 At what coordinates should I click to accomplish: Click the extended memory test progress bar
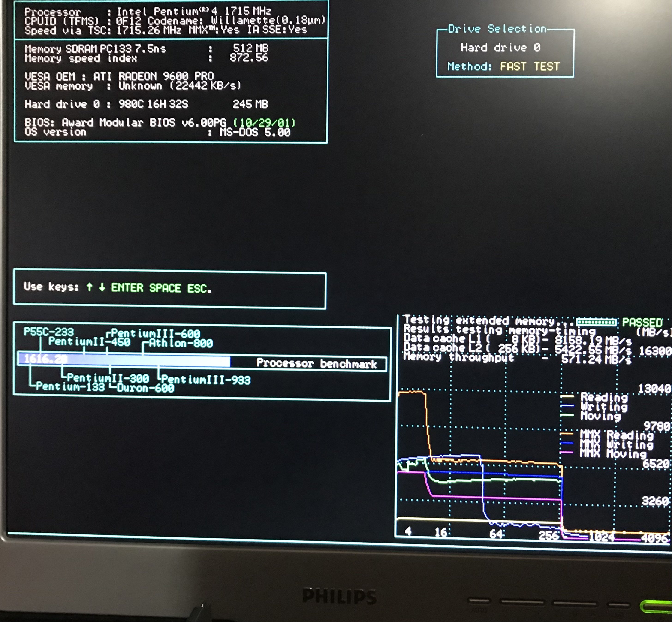tap(596, 322)
